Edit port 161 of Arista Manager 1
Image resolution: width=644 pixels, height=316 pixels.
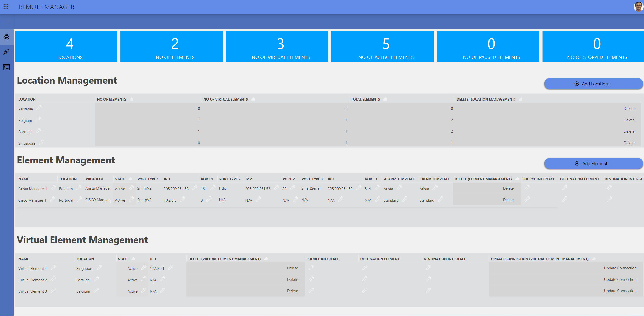pos(213,188)
